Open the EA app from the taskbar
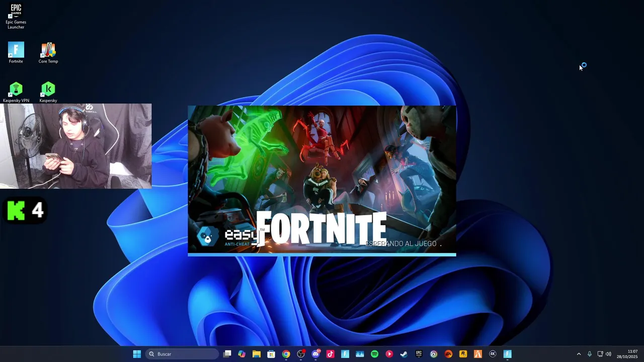Screen dimensions: 644x362 [448, 354]
